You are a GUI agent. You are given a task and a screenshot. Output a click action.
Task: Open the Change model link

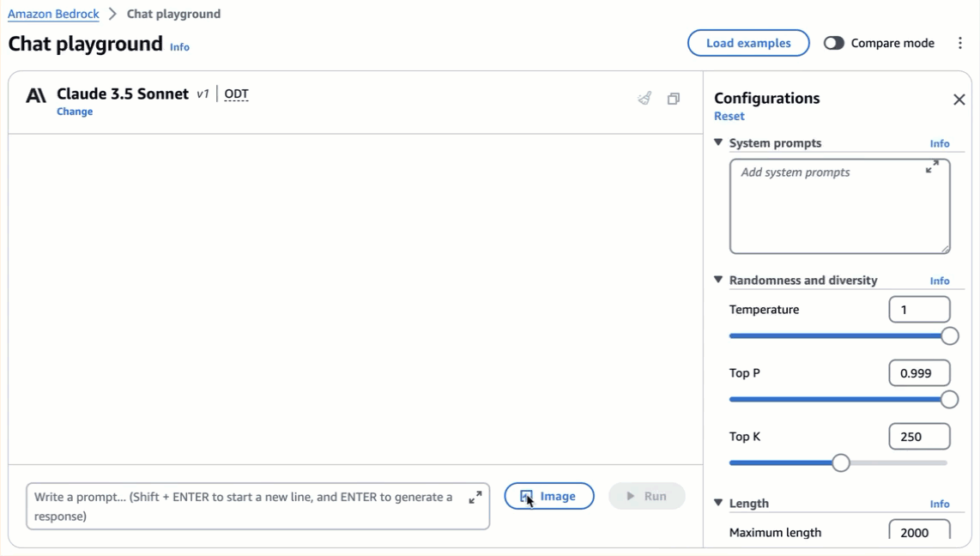75,112
